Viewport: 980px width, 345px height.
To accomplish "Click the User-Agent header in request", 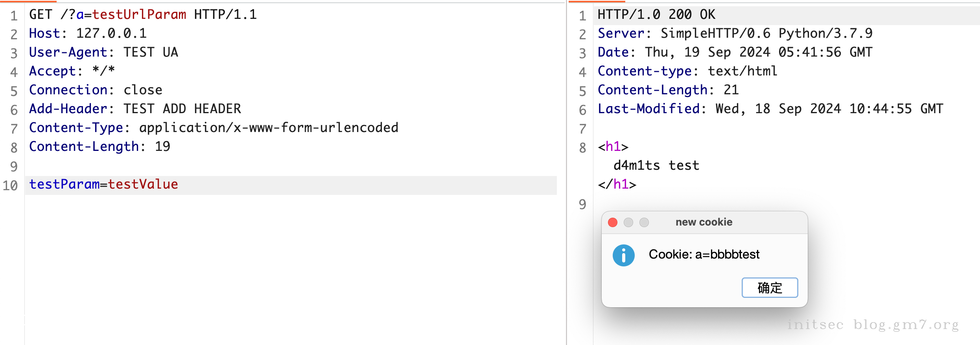I will coord(103,52).
